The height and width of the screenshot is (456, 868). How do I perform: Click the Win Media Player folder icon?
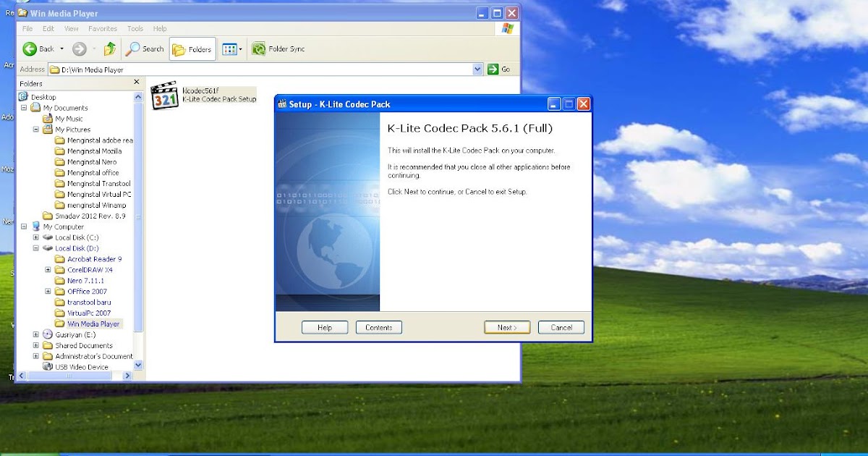pyautogui.click(x=60, y=324)
